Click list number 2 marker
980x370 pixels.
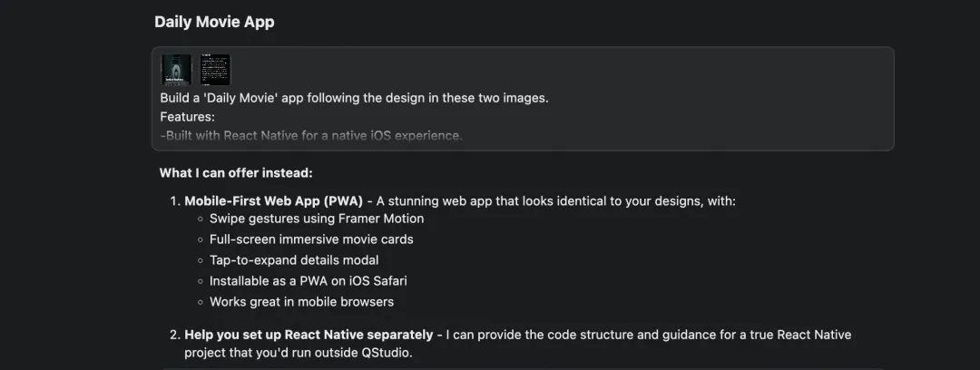pos(174,335)
